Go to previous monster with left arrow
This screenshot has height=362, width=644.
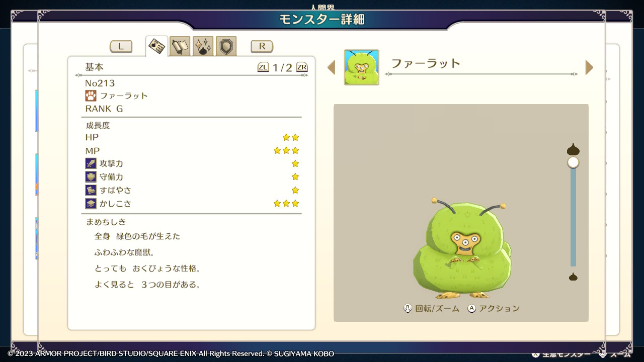[x=331, y=67]
